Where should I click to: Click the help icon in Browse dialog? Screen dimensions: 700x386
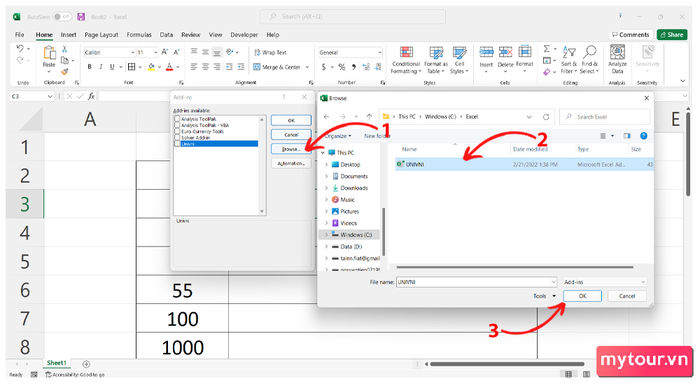click(643, 136)
